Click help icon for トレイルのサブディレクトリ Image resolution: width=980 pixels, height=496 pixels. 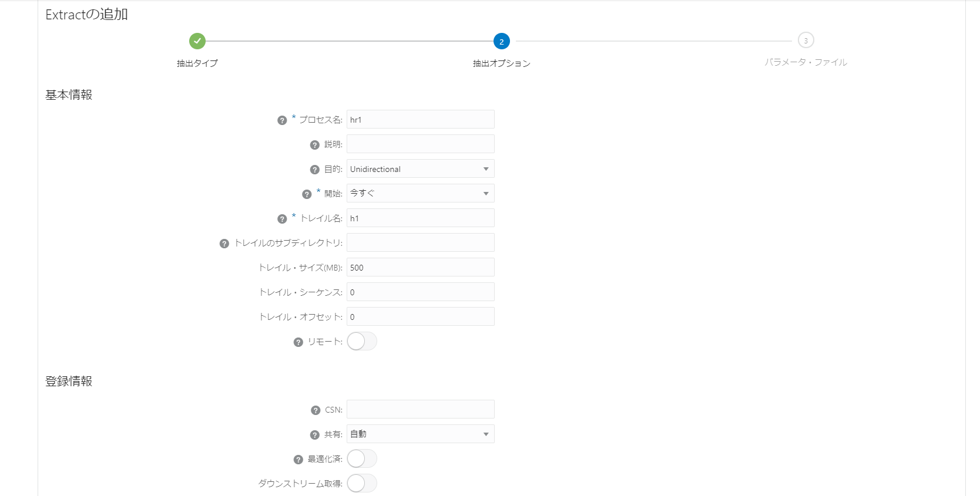(x=224, y=244)
